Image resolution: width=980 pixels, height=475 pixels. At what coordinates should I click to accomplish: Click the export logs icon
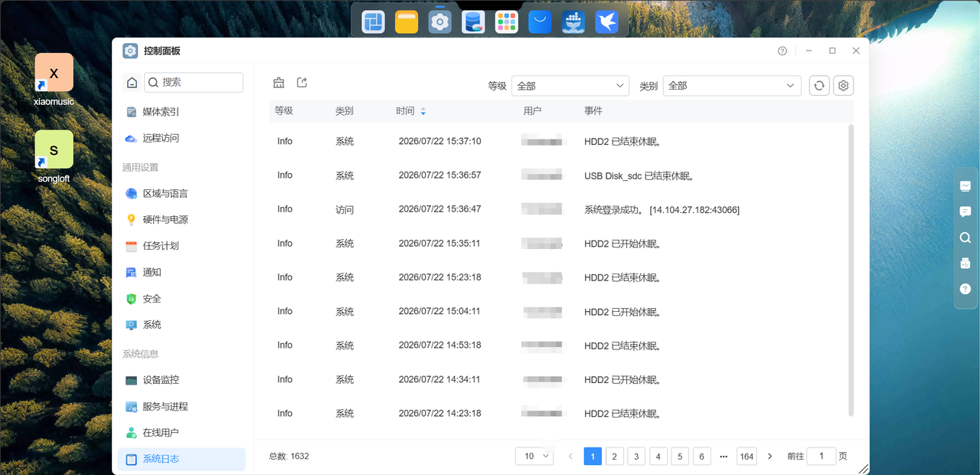(x=302, y=83)
